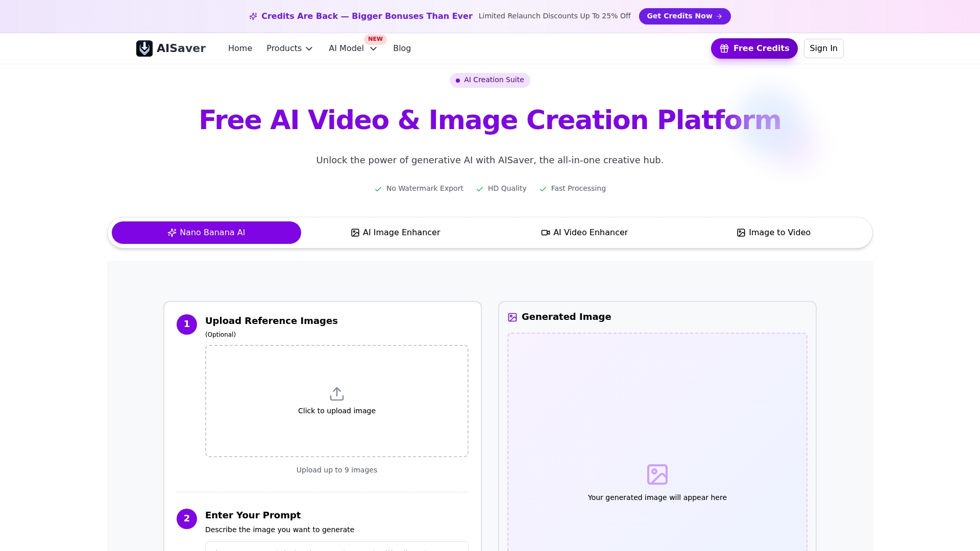This screenshot has height=551, width=980.
Task: Click the gift icon on Free Credits
Action: coord(724,48)
